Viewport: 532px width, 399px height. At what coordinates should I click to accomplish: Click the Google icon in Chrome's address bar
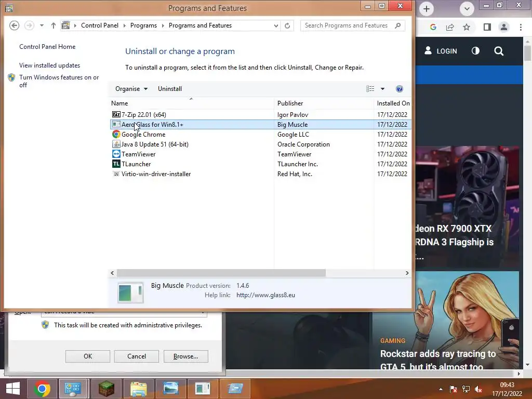coord(433,27)
